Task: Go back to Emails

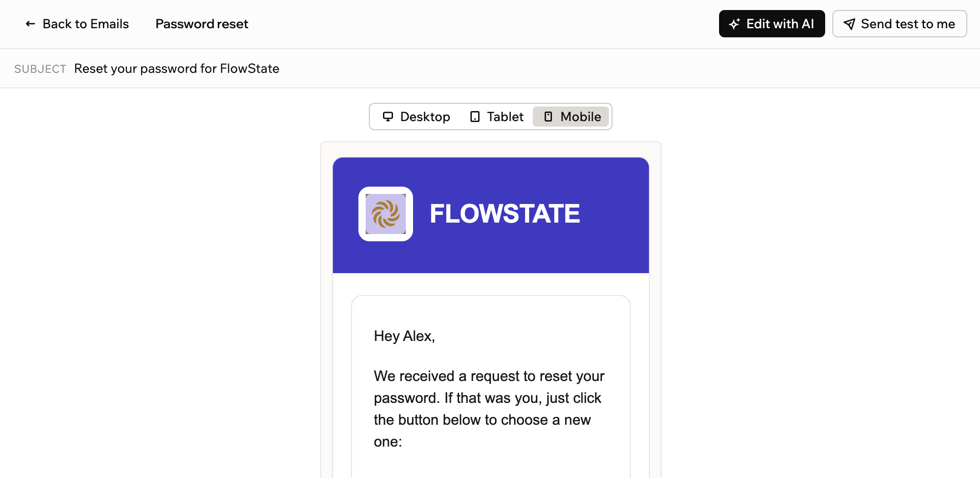Action: (x=77, y=24)
